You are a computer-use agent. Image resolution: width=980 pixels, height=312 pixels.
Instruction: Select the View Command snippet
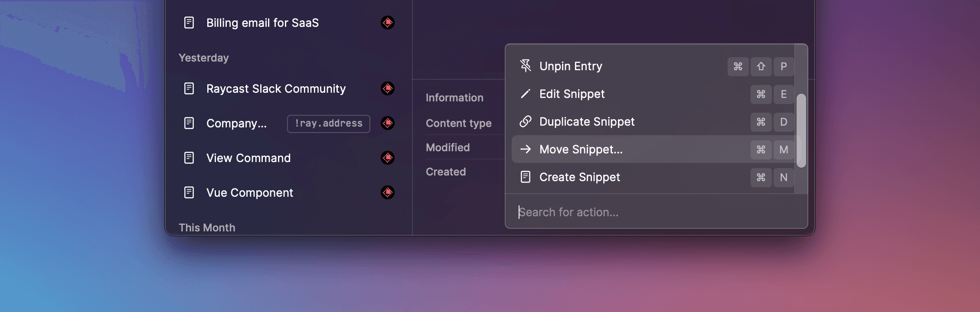(288, 158)
